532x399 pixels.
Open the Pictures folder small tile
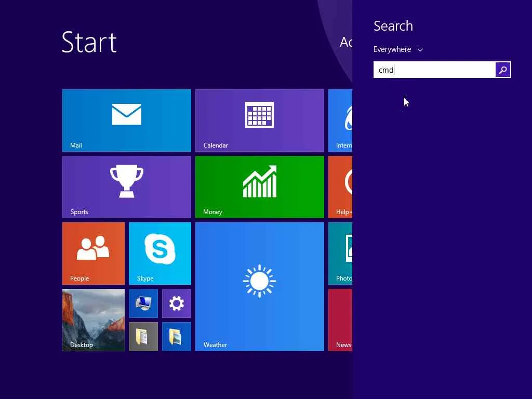tap(177, 337)
